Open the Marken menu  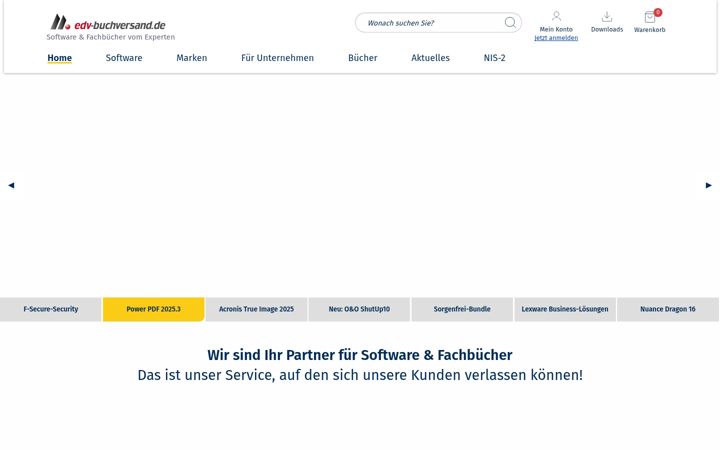(x=191, y=58)
